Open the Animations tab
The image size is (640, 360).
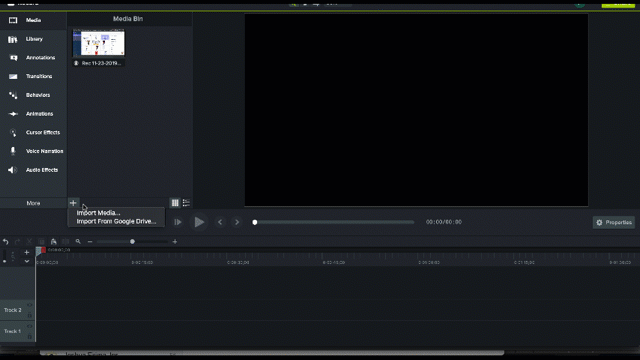[x=33, y=114]
